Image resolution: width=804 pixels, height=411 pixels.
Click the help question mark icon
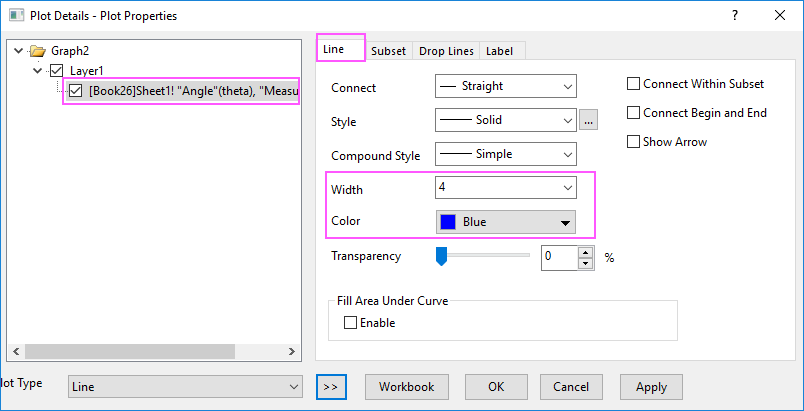(x=735, y=15)
